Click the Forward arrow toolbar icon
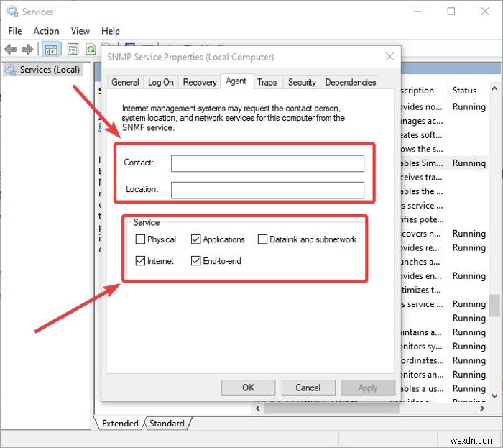 27,50
